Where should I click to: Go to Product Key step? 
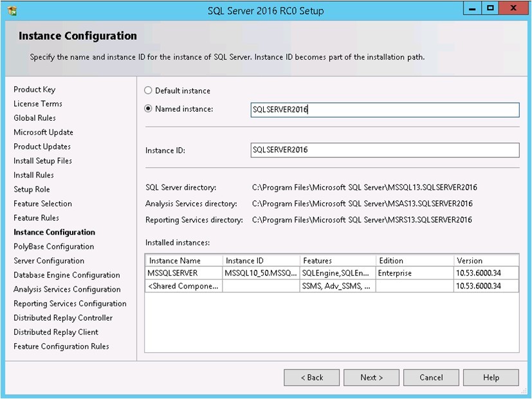point(34,89)
